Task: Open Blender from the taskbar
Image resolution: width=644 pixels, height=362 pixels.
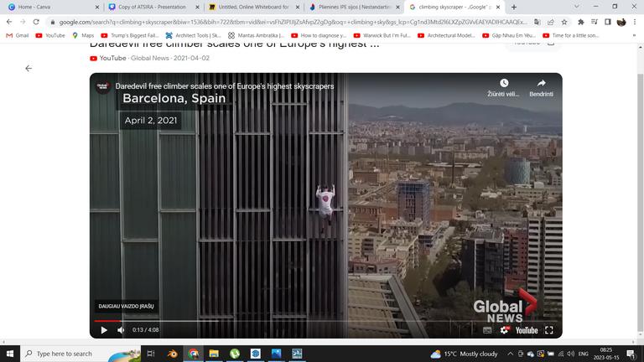Action: tap(172, 354)
